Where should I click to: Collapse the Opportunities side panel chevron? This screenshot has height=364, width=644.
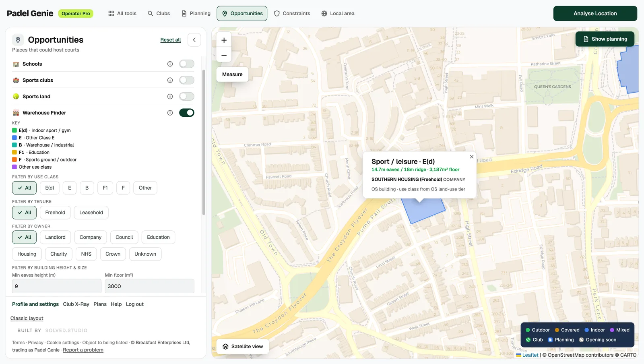194,40
